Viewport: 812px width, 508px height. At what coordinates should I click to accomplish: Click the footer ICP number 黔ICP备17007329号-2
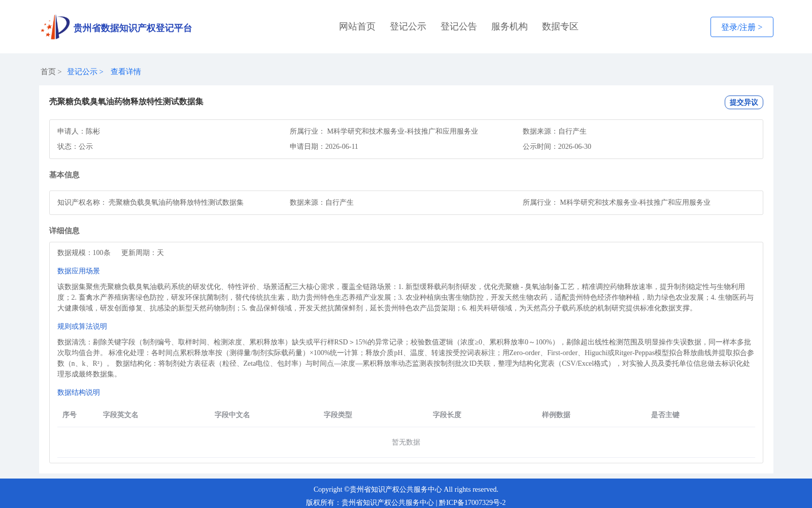pyautogui.click(x=472, y=502)
